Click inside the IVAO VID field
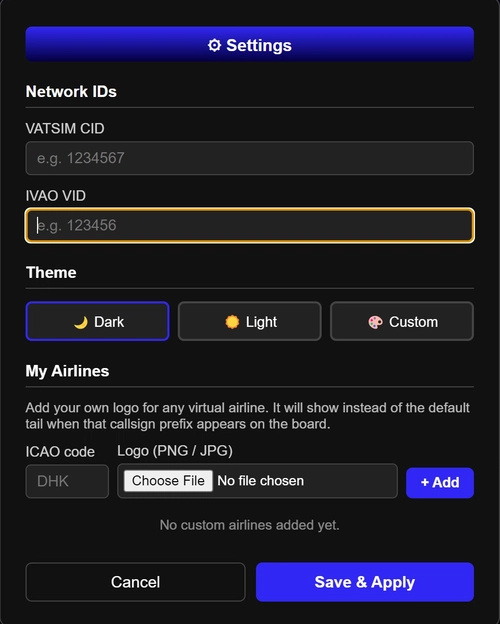 pos(250,225)
